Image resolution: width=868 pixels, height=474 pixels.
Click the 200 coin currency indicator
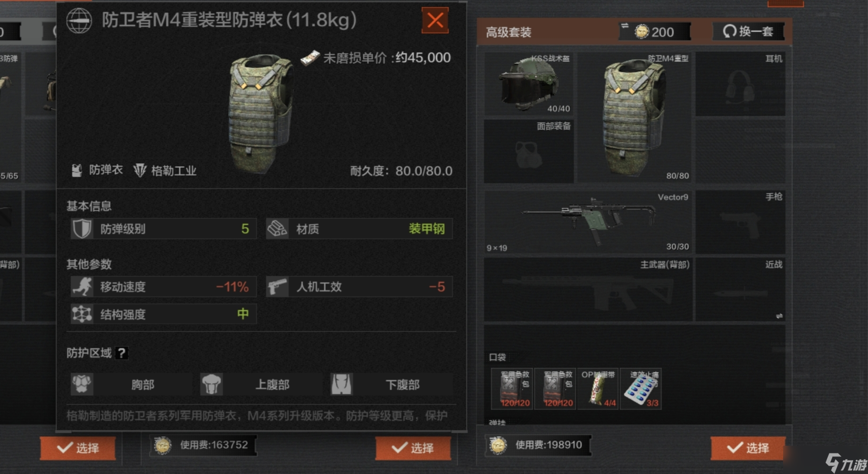(655, 32)
